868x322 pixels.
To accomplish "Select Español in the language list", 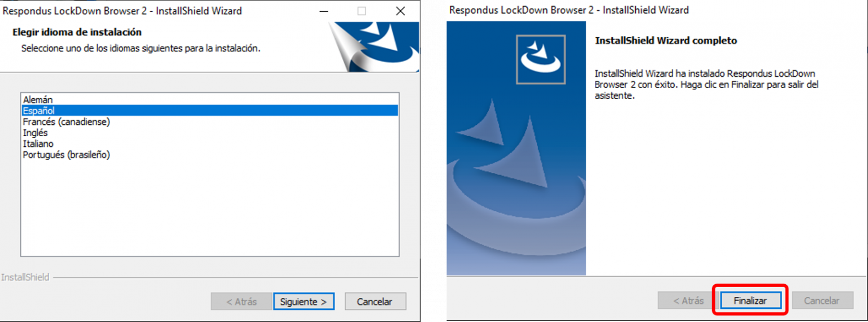I will [x=210, y=111].
